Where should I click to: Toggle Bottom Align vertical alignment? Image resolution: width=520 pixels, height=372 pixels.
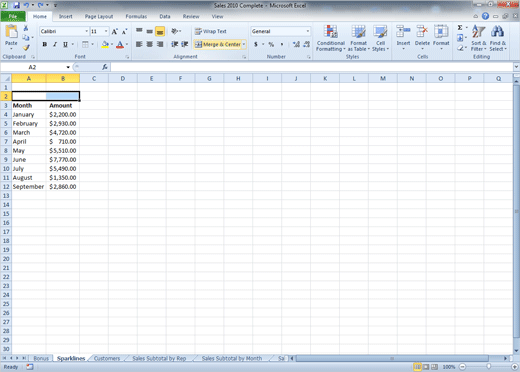click(x=160, y=31)
